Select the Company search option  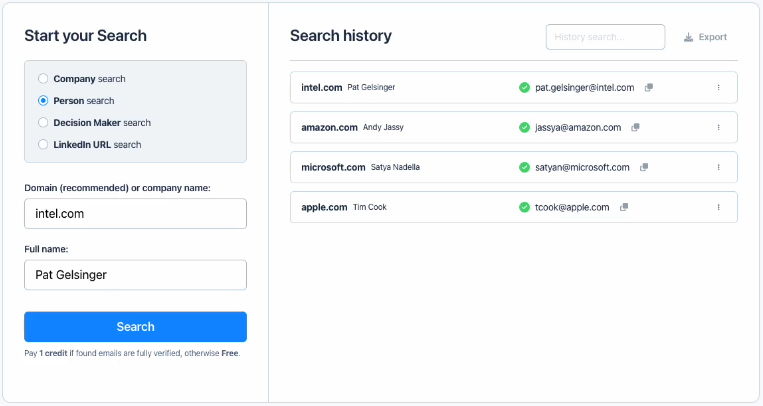tap(43, 79)
